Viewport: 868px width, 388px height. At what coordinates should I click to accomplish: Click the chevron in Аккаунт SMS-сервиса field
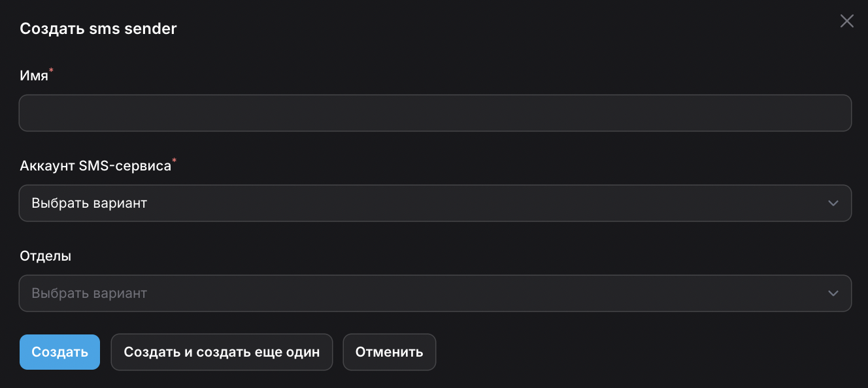[x=833, y=203]
